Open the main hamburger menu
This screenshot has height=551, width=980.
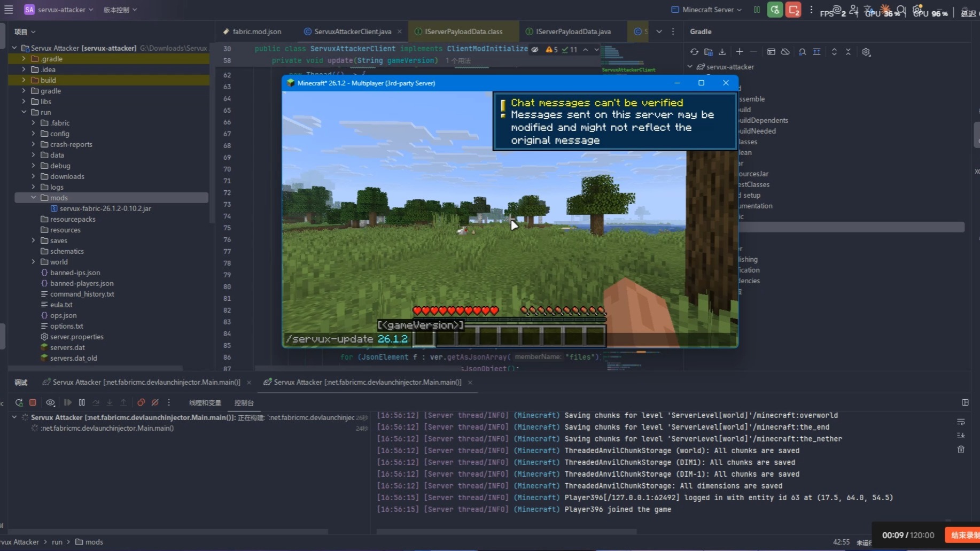point(9,10)
